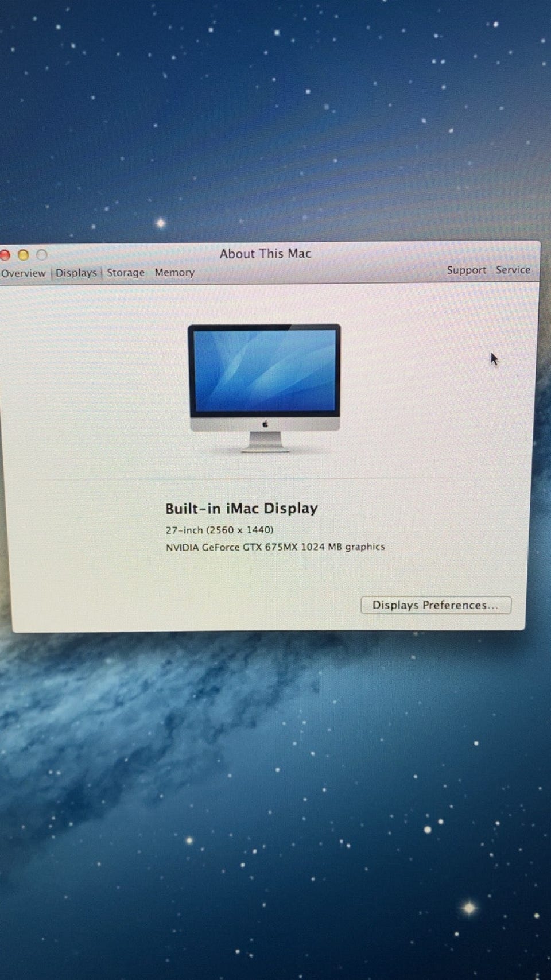Select the Displays tab
Image resolution: width=551 pixels, height=980 pixels.
[76, 273]
